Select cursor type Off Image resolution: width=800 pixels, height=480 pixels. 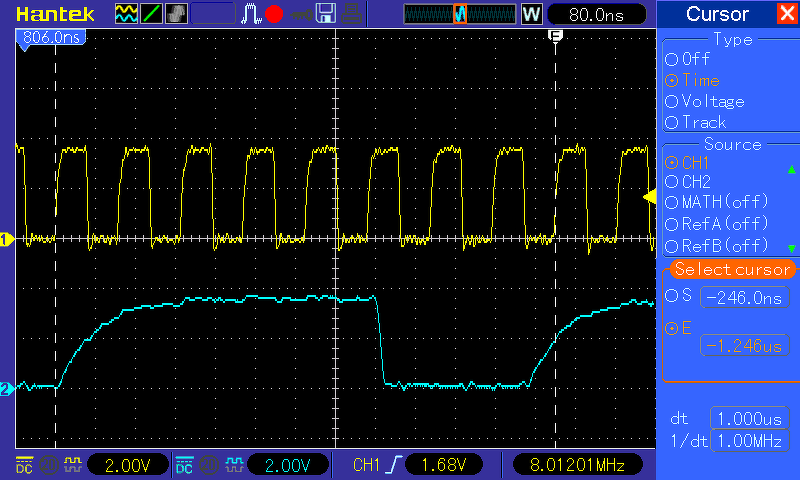pyautogui.click(x=687, y=59)
